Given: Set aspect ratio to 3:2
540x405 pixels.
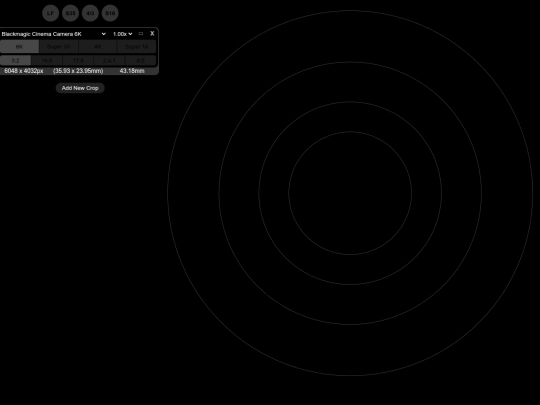Looking at the screenshot, I should coord(15,60).
